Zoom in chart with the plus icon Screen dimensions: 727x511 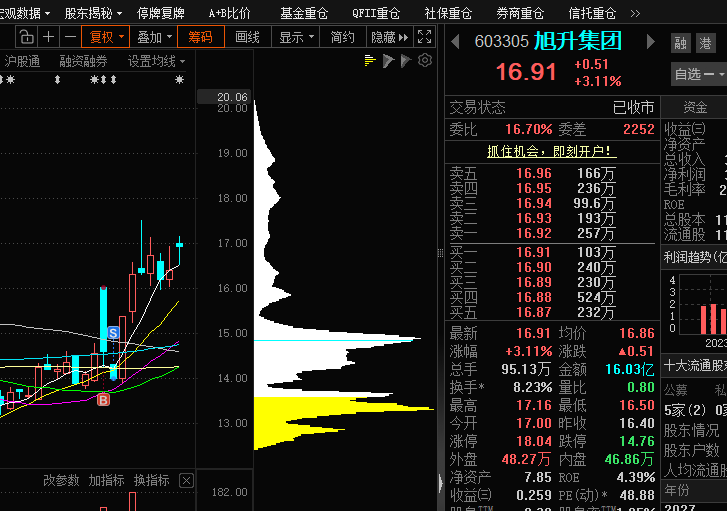49,37
